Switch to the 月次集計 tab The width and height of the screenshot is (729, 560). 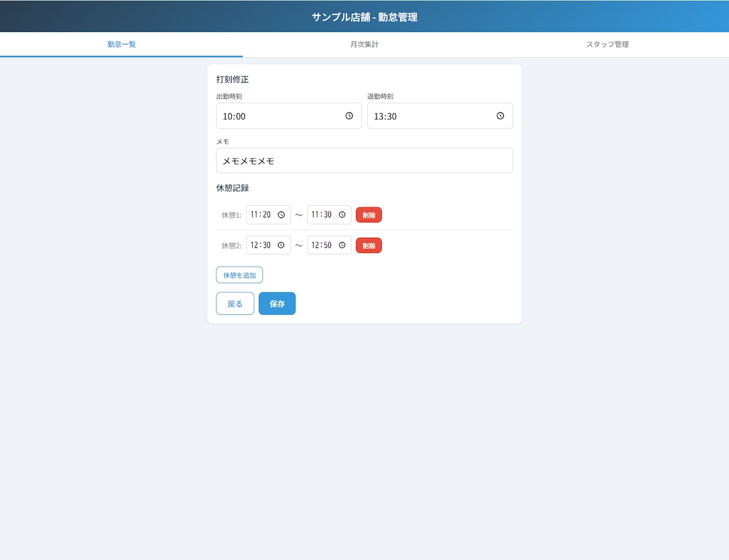364,45
